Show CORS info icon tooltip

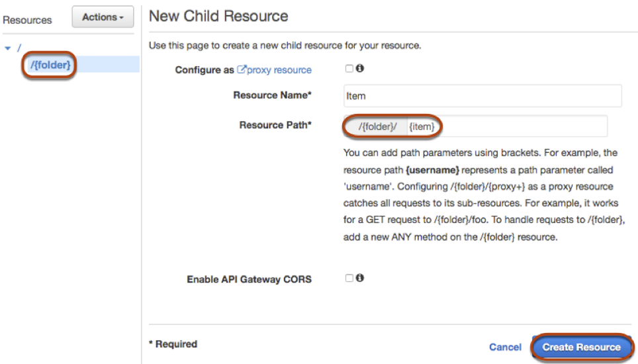(359, 278)
